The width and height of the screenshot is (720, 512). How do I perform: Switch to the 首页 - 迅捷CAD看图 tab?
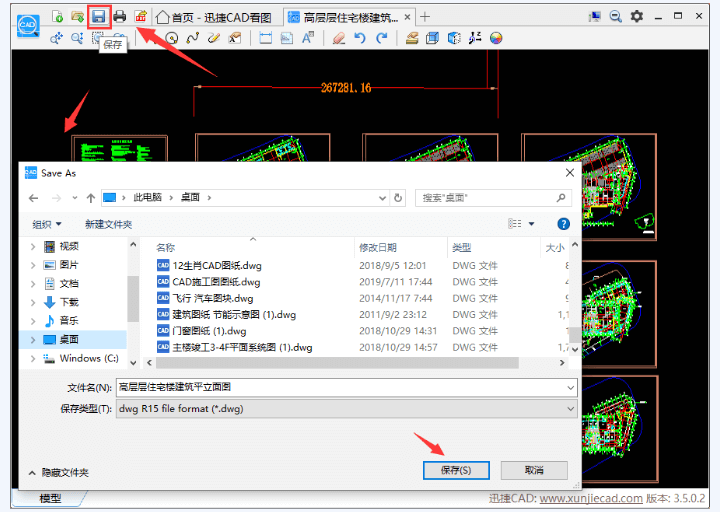tap(214, 17)
